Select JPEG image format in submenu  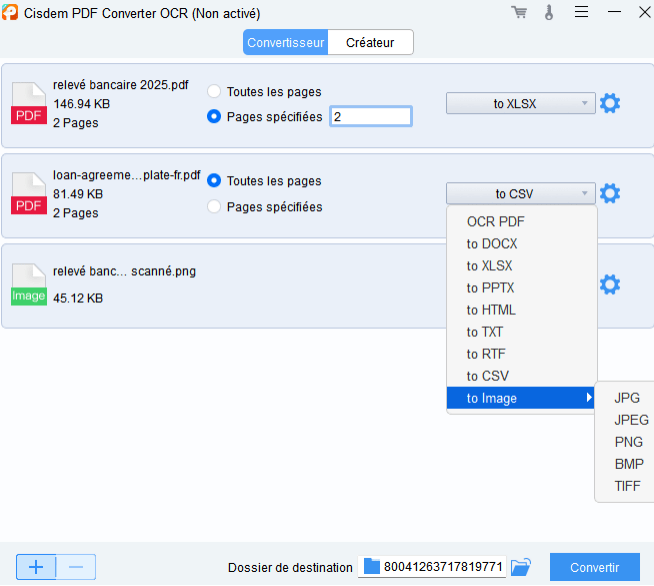631,420
